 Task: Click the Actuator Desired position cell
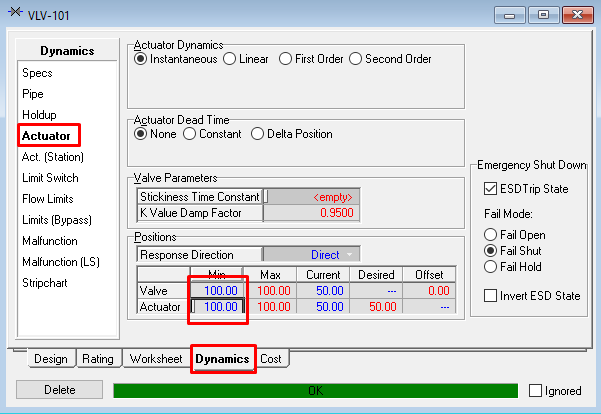376,307
